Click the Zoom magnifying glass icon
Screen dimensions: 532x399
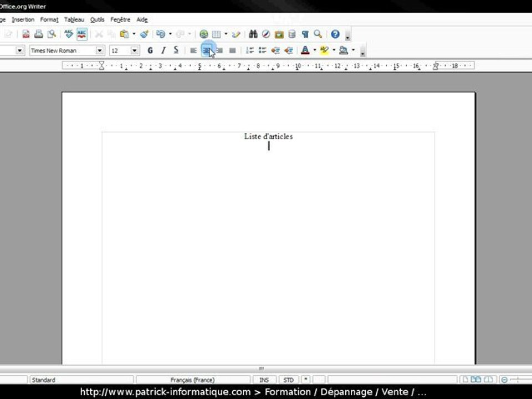[318, 34]
